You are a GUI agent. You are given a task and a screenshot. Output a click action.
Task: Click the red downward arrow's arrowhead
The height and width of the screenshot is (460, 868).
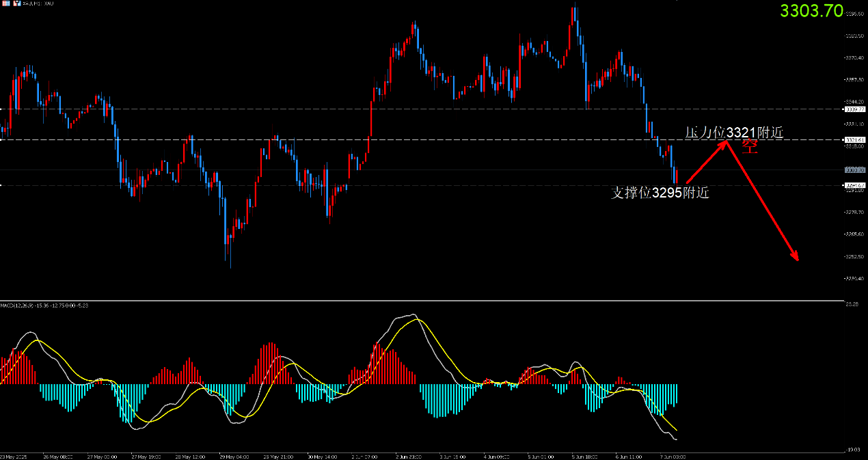(x=795, y=257)
